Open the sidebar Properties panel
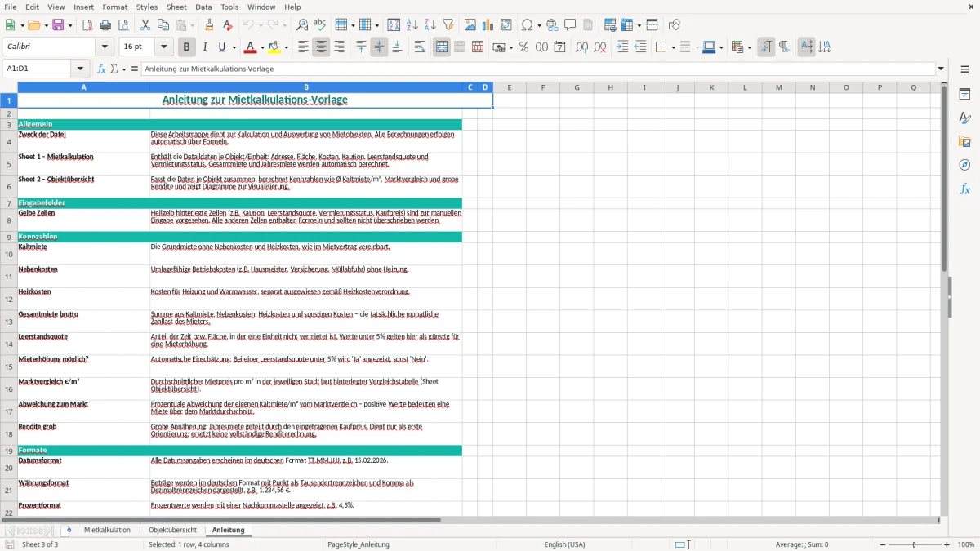 tap(964, 94)
